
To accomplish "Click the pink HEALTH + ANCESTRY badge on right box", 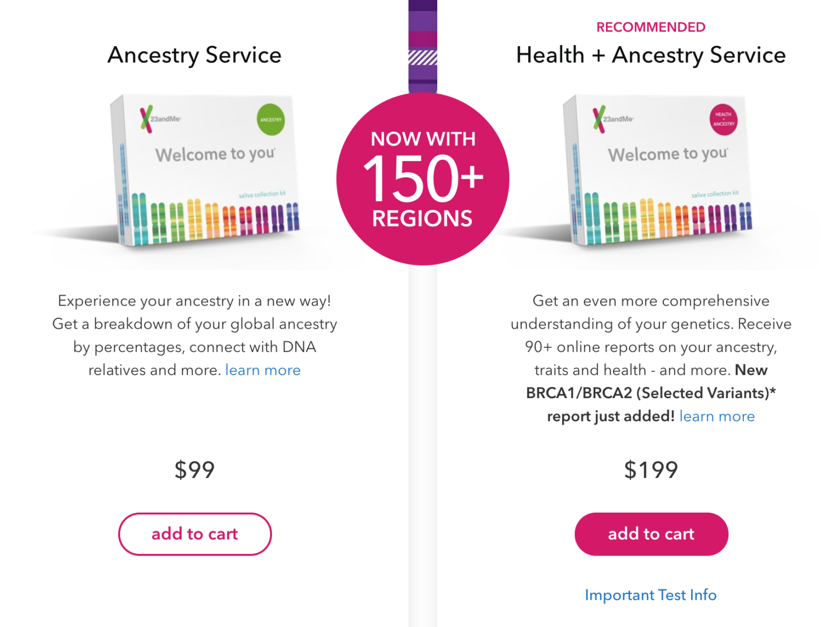I will [x=723, y=120].
